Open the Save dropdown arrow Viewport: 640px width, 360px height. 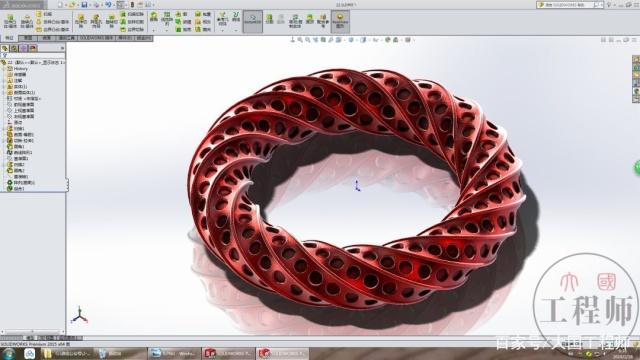click(90, 4)
